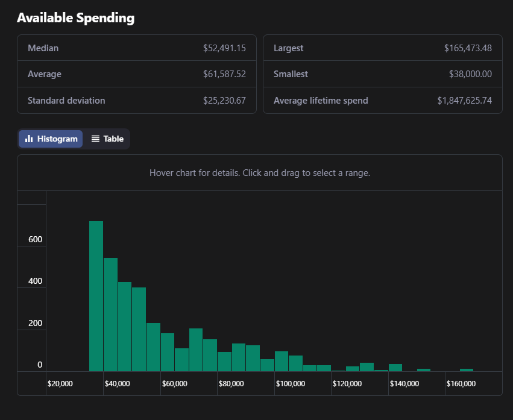513x420 pixels.
Task: Click the Average lifetime spend row
Action: coord(382,101)
